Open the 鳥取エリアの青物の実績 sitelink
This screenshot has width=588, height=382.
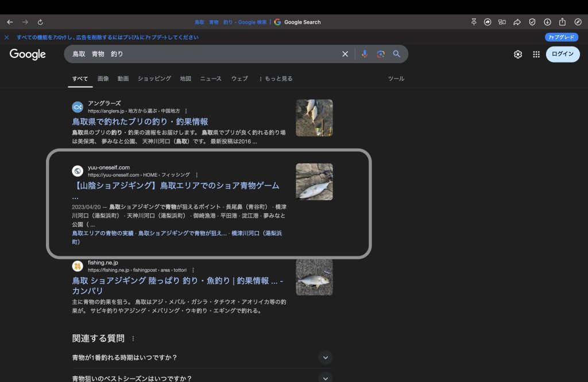(103, 233)
